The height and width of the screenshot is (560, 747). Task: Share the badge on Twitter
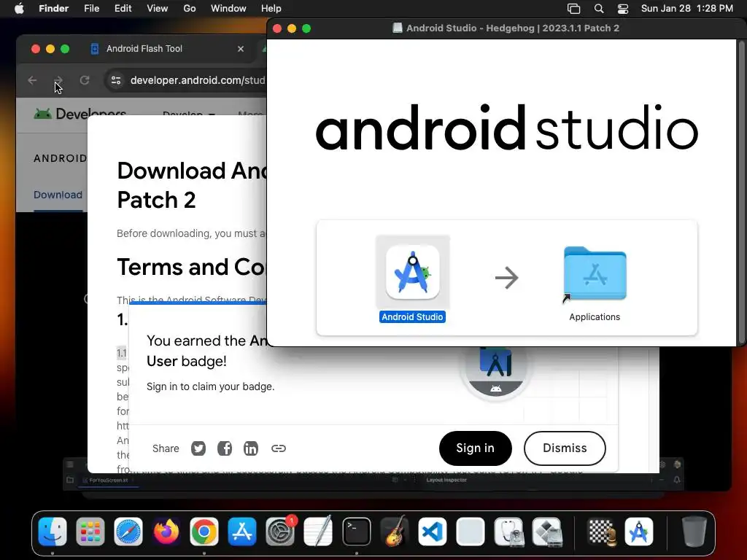pyautogui.click(x=198, y=448)
